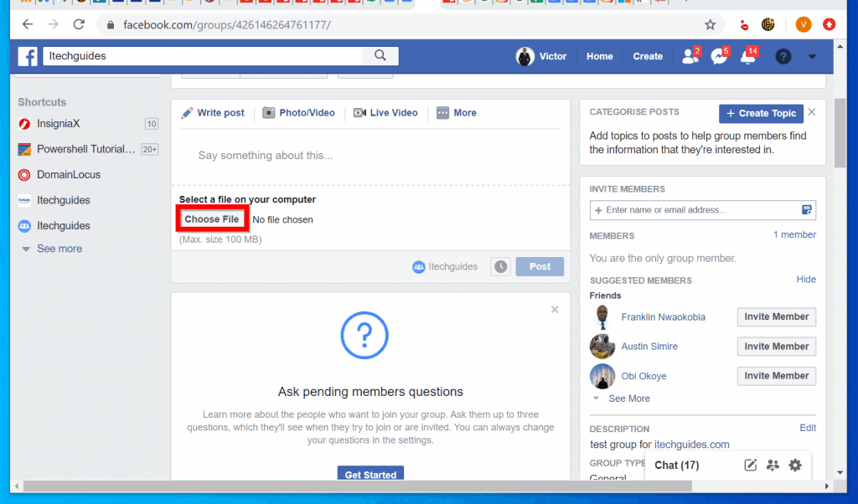Click the schedule post clock icon
The width and height of the screenshot is (858, 504).
500,267
